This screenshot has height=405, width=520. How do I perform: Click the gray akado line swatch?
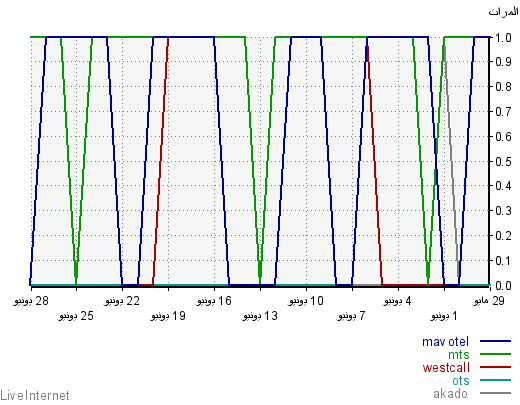[x=495, y=393]
